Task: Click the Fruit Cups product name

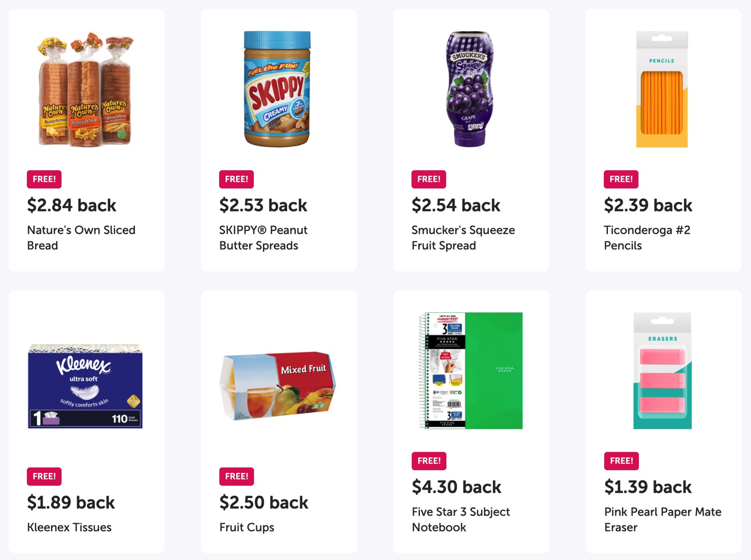Action: pyautogui.click(x=247, y=528)
